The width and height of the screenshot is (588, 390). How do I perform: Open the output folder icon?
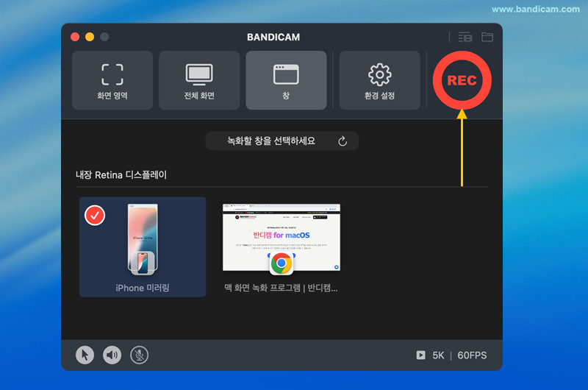click(x=487, y=37)
